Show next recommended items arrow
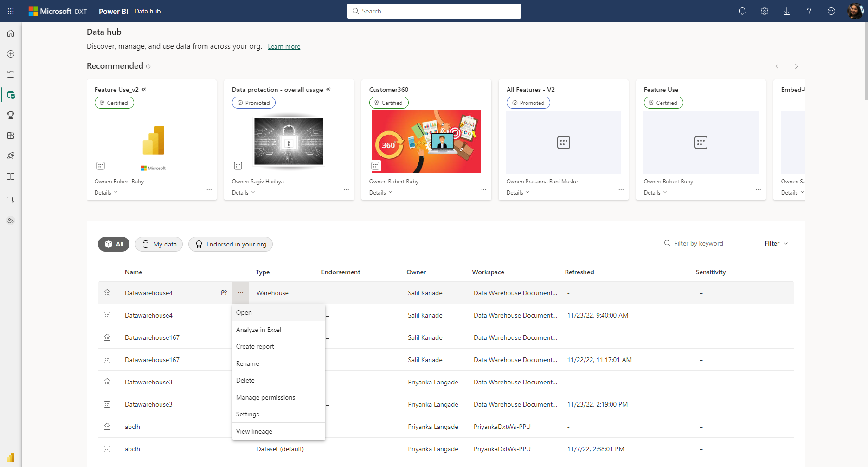This screenshot has height=467, width=868. (x=797, y=66)
